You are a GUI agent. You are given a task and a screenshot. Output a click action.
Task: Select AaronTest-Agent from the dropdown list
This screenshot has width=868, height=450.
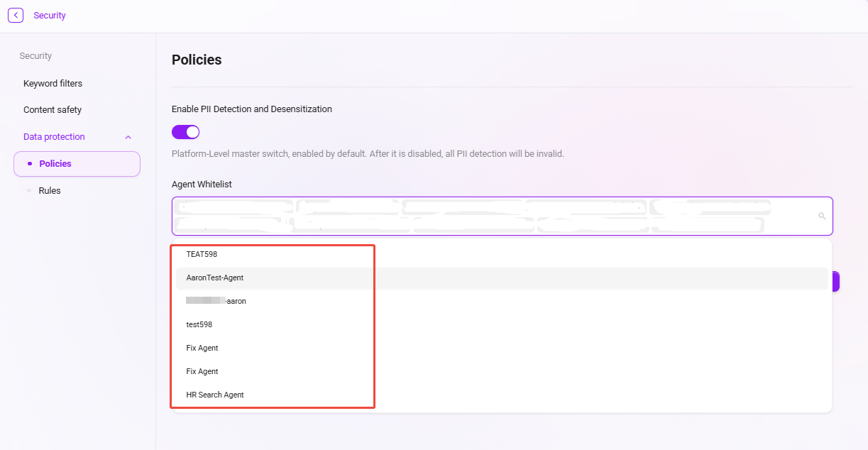pos(502,278)
